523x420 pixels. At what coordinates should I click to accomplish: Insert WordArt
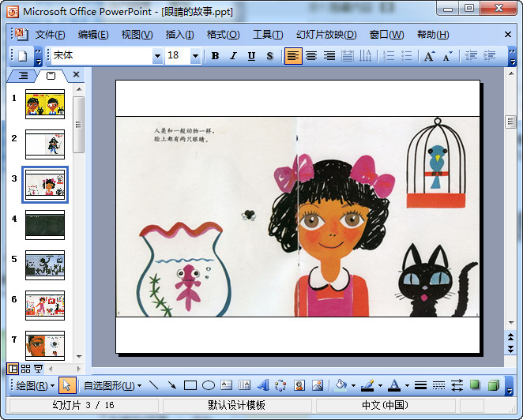[263, 386]
